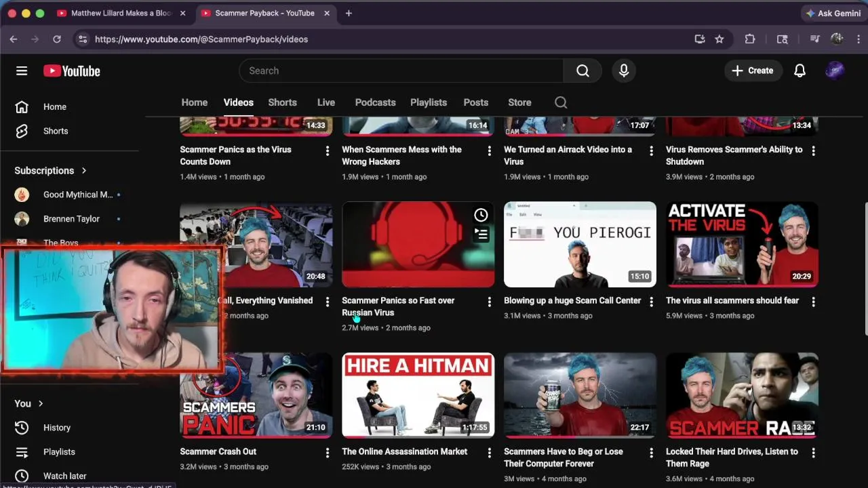The height and width of the screenshot is (488, 868).
Task: Go back in the browser
Action: [x=14, y=39]
